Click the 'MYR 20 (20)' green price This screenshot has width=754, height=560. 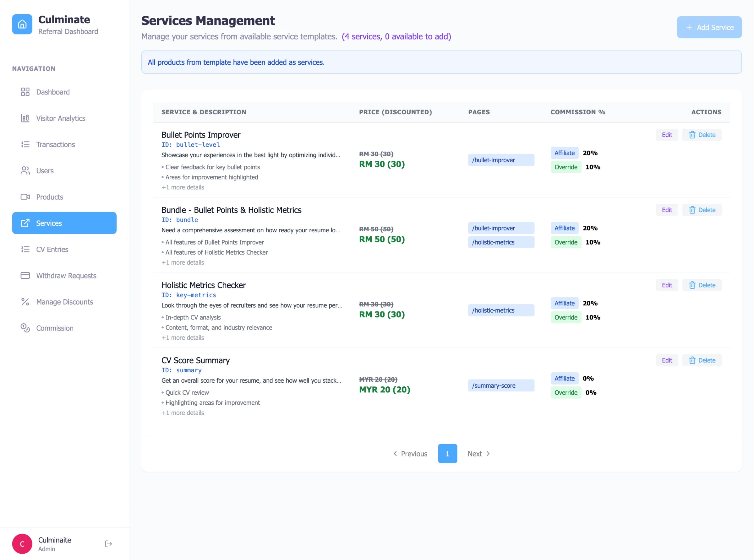(x=385, y=390)
